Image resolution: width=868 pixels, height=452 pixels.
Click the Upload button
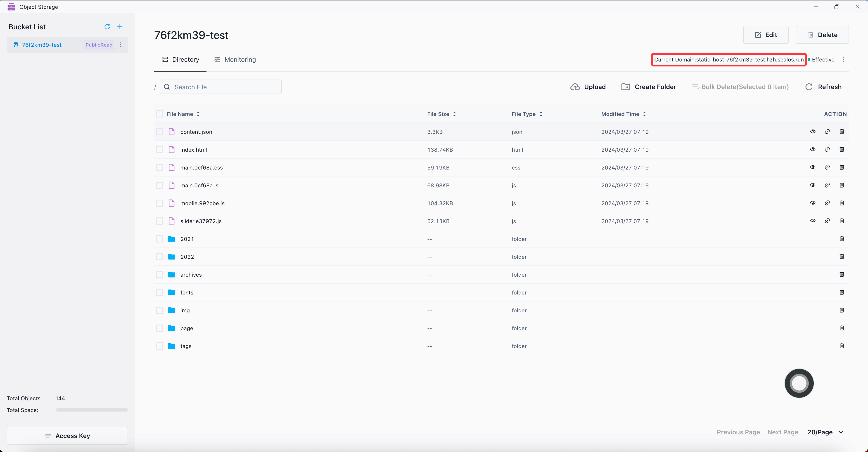coord(588,87)
